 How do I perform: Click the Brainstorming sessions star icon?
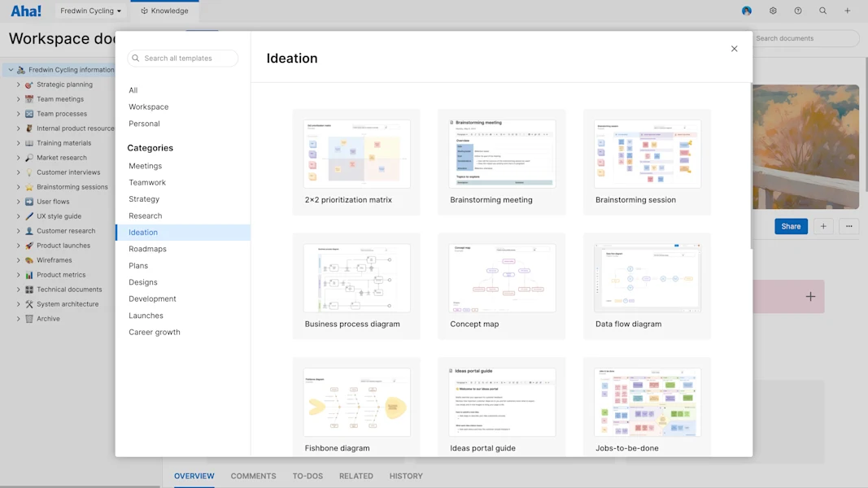(x=29, y=187)
